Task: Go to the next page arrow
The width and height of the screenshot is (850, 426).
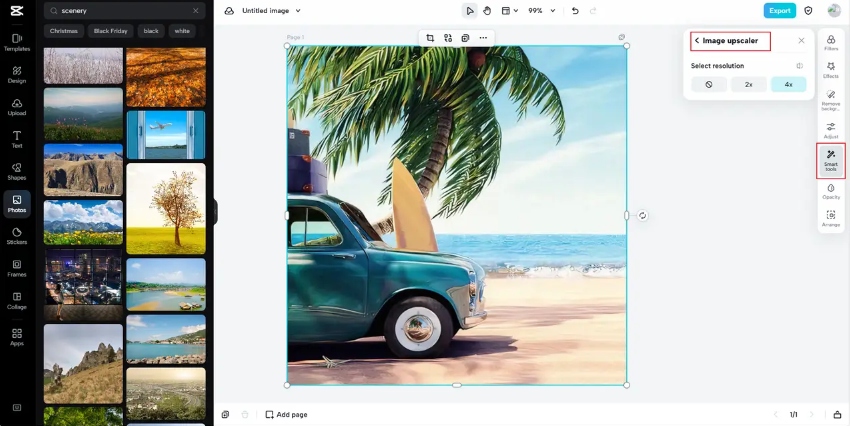Action: [x=812, y=415]
